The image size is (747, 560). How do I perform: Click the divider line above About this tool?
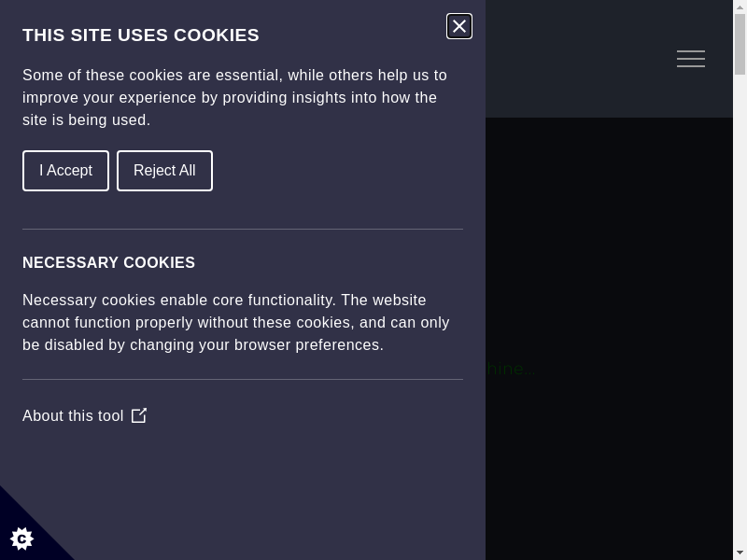[243, 379]
